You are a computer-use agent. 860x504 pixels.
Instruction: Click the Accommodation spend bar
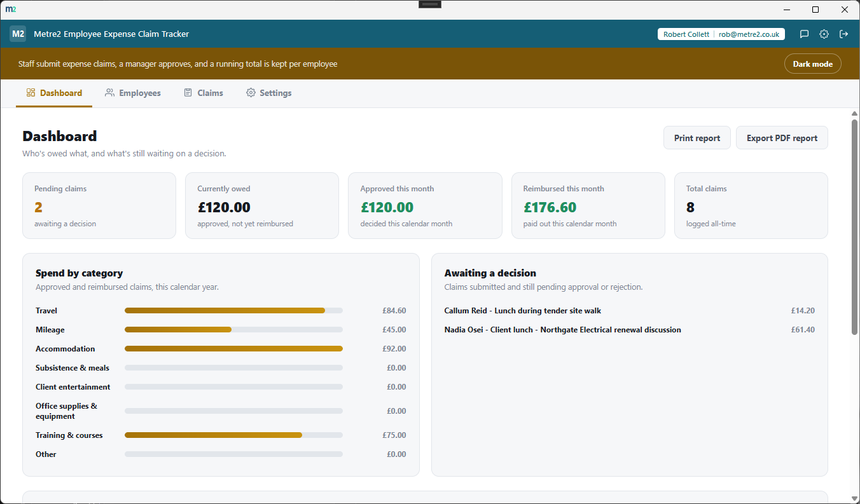233,349
